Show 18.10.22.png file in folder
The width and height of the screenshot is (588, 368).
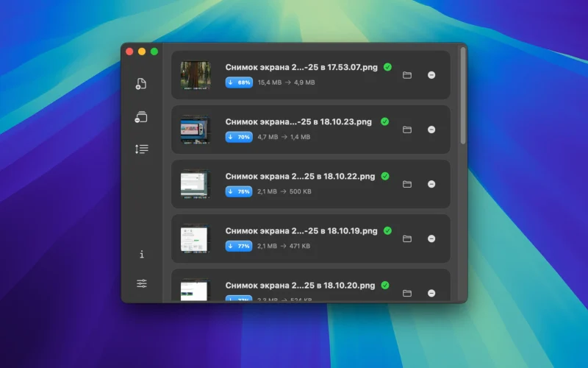click(407, 184)
